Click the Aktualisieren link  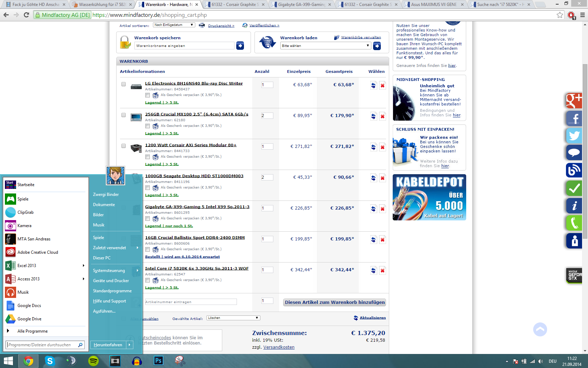click(372, 318)
